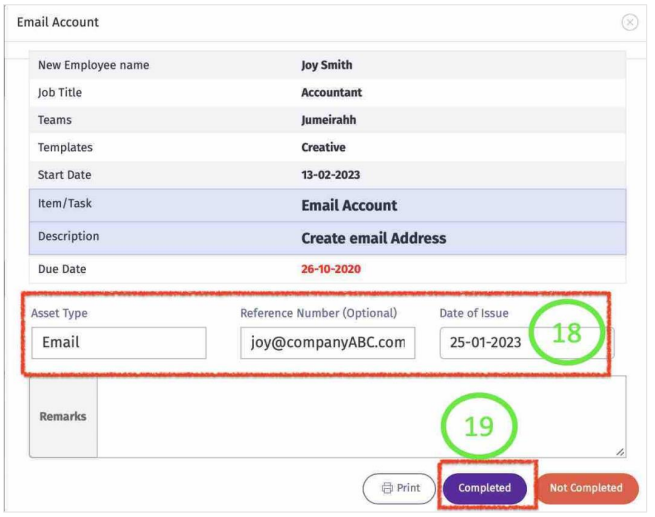Image resolution: width=655 pixels, height=517 pixels.
Task: Select employee name Joy Smith
Action: (x=326, y=65)
